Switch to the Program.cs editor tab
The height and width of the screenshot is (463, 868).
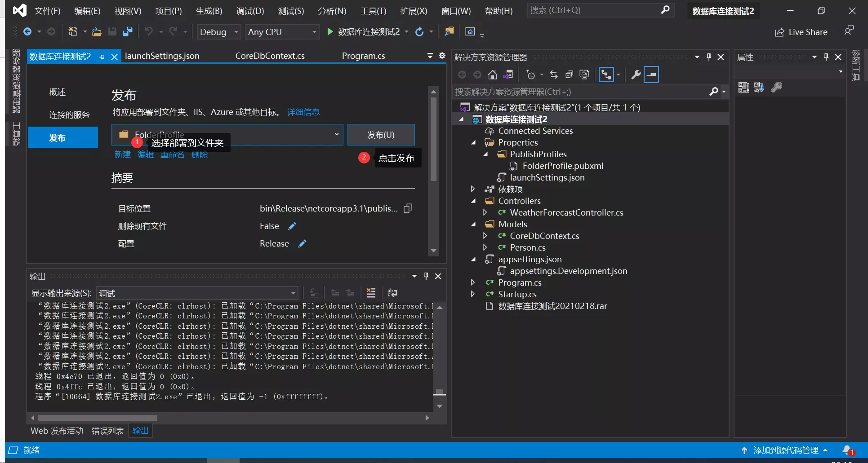pos(363,56)
